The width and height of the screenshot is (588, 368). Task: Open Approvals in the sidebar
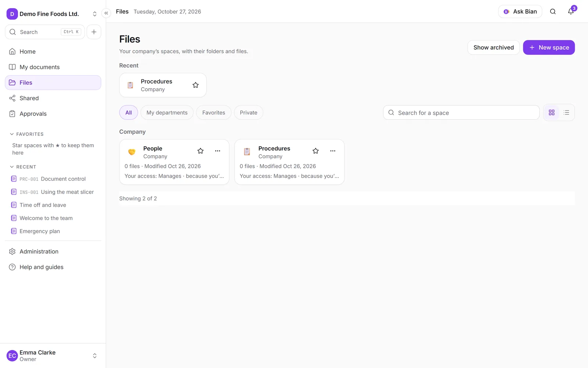tap(53, 114)
